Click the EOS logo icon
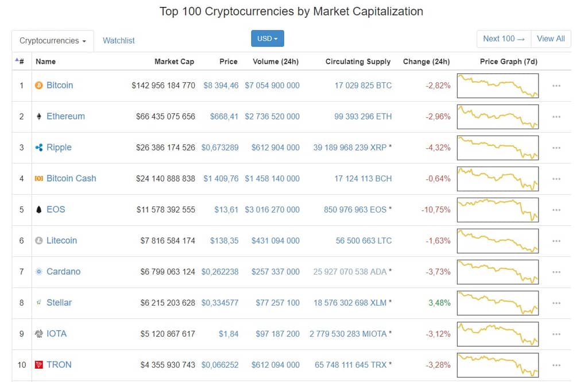This screenshot has height=382, width=588. point(38,210)
